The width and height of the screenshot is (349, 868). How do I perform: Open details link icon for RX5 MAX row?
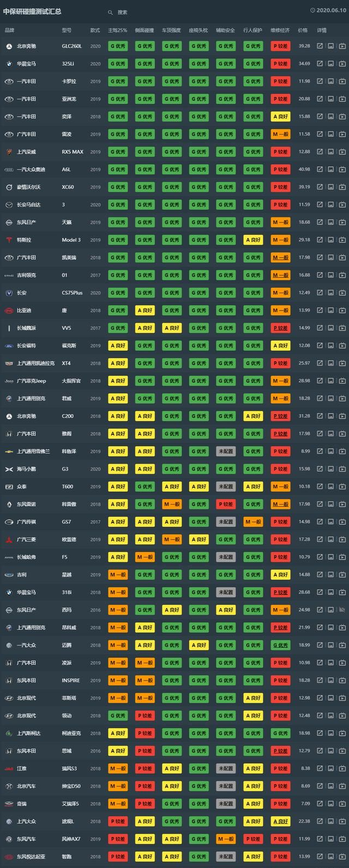[320, 152]
